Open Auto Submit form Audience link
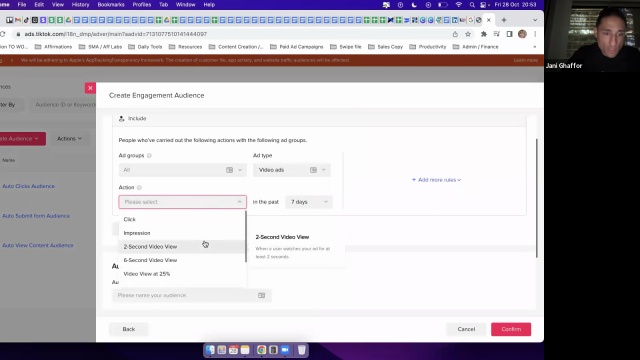The image size is (640, 360). 36,216
